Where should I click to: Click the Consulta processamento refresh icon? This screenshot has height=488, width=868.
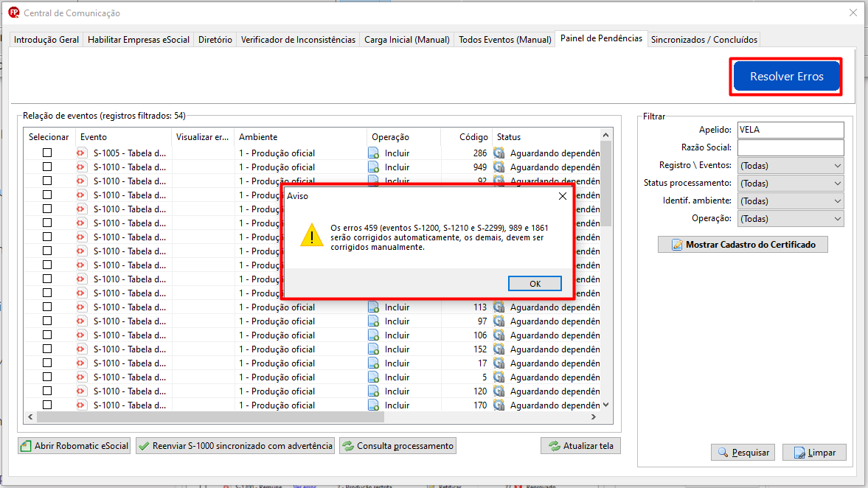point(348,446)
